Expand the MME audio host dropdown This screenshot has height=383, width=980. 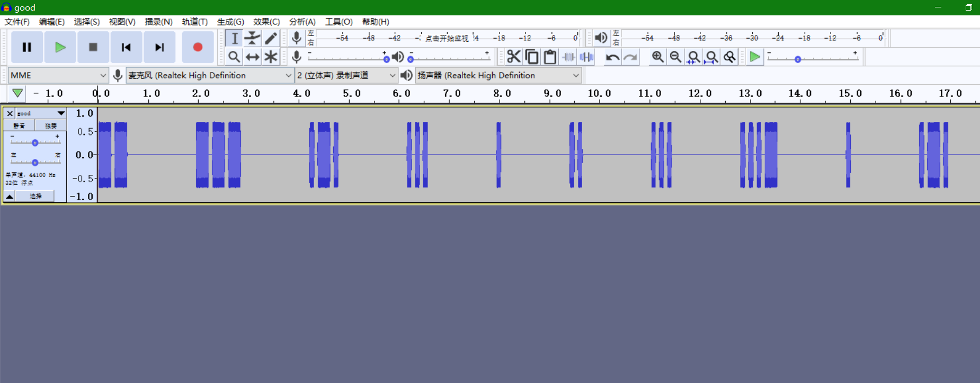[x=58, y=75]
